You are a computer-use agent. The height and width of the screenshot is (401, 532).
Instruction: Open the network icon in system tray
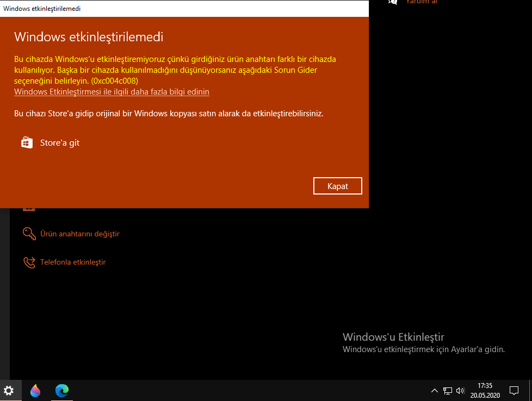[x=448, y=391]
